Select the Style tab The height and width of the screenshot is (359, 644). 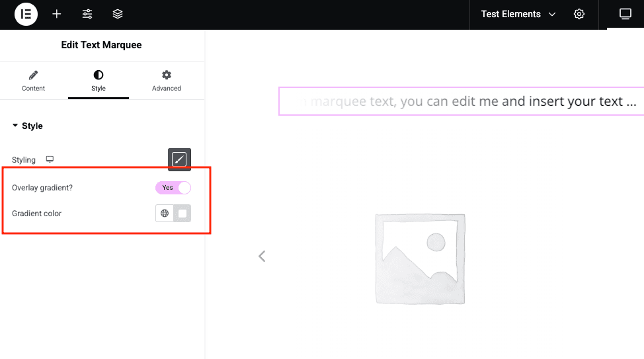[x=99, y=81]
